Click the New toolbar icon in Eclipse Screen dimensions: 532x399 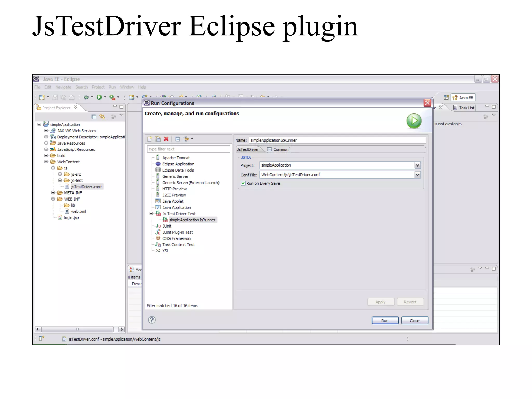point(42,97)
